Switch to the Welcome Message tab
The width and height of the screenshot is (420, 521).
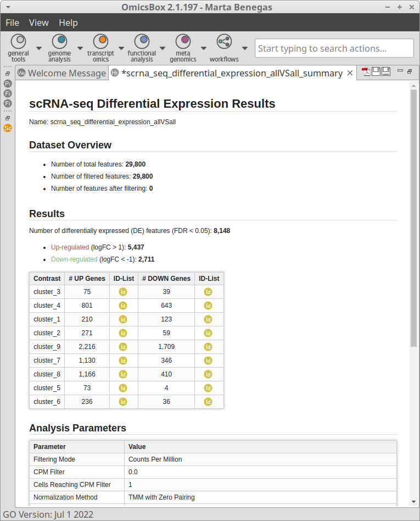(61, 73)
